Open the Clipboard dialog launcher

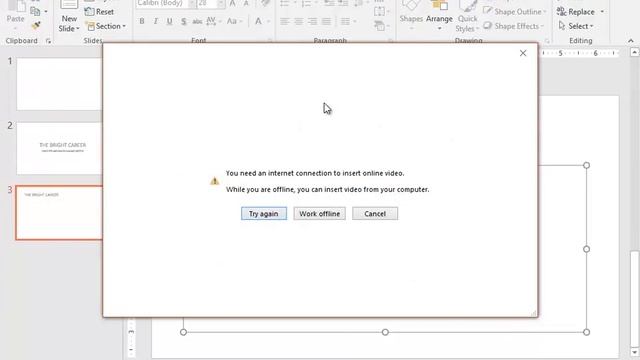48,41
